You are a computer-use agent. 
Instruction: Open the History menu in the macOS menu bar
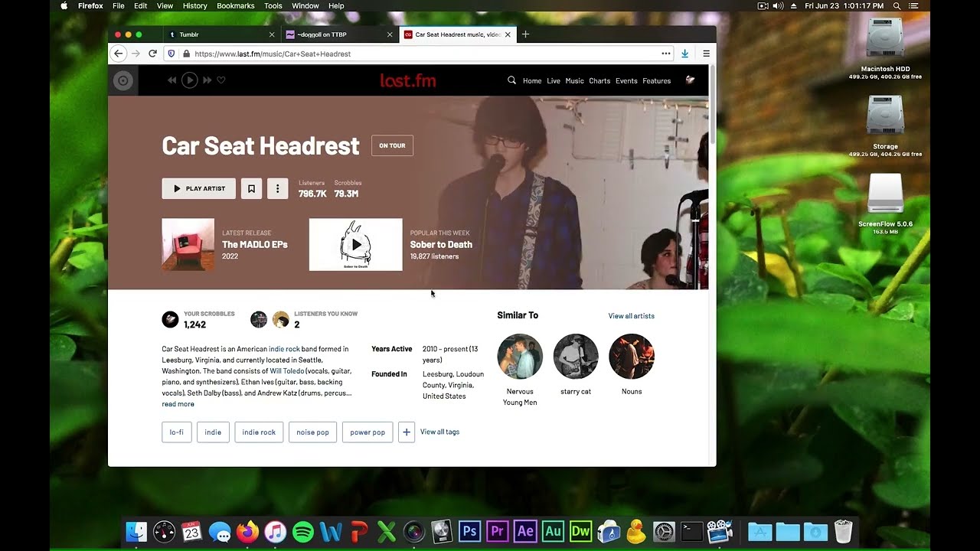pyautogui.click(x=194, y=5)
